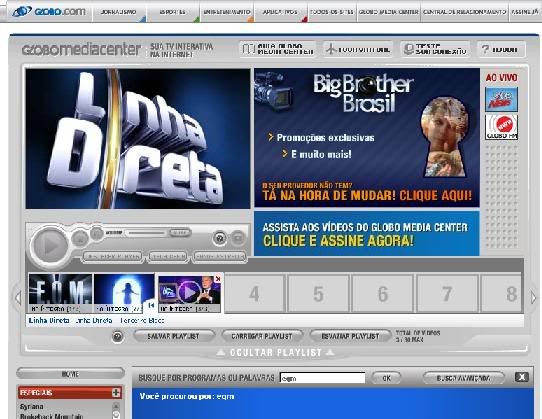This screenshot has height=419, width=542.
Task: Collapse with Ocultar Playlist toggle
Action: tap(275, 353)
